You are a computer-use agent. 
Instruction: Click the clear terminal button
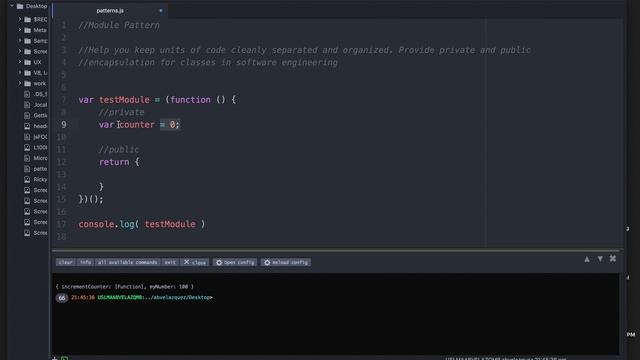coord(65,262)
